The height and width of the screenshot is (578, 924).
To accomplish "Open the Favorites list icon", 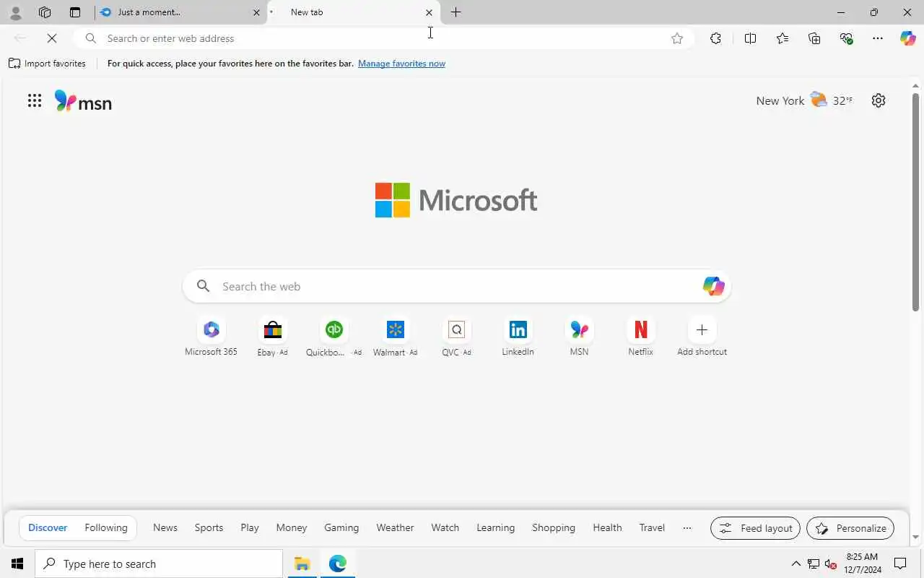I will click(x=783, y=38).
